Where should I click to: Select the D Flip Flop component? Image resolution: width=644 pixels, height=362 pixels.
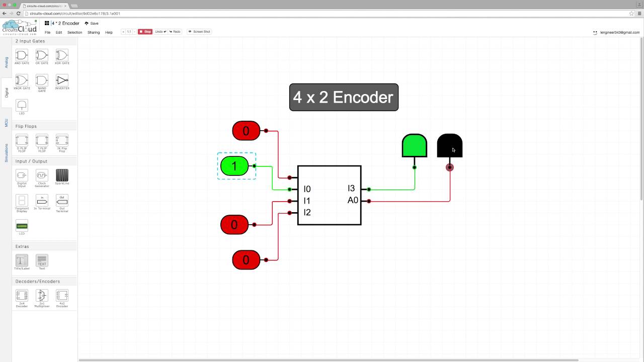point(22,142)
